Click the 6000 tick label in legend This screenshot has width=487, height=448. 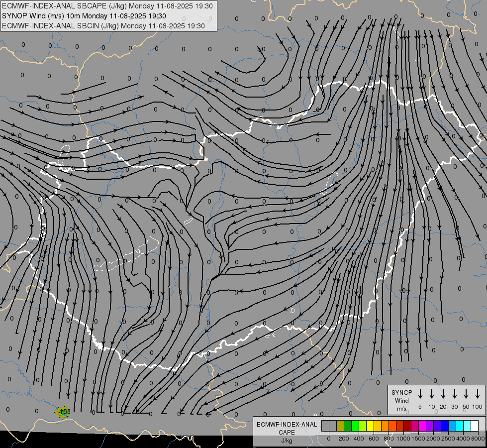click(x=478, y=439)
